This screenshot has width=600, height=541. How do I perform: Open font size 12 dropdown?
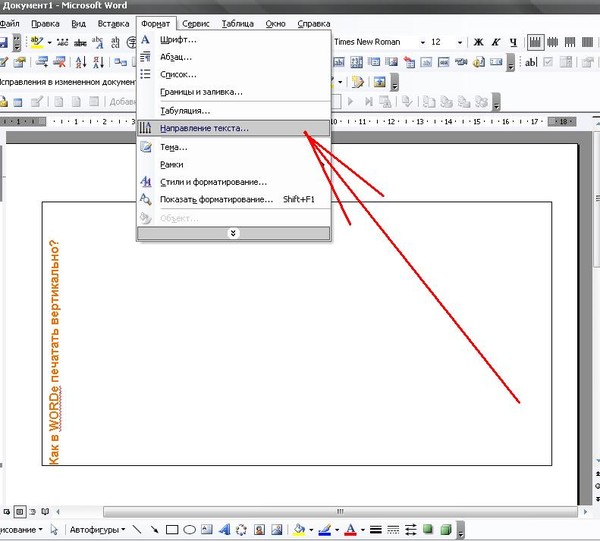[x=460, y=42]
